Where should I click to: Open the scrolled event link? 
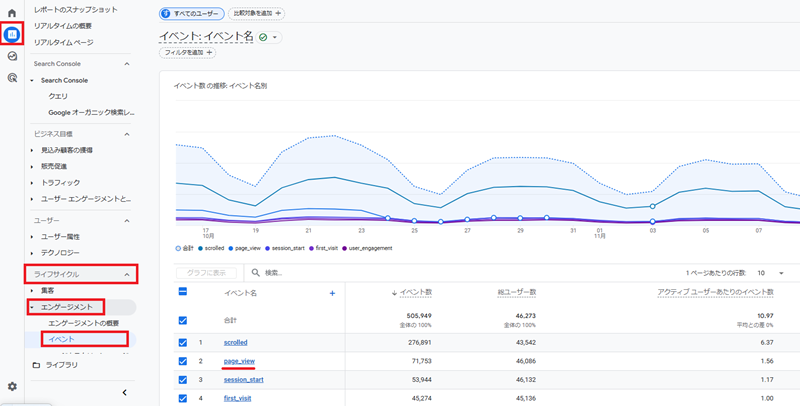pos(236,343)
